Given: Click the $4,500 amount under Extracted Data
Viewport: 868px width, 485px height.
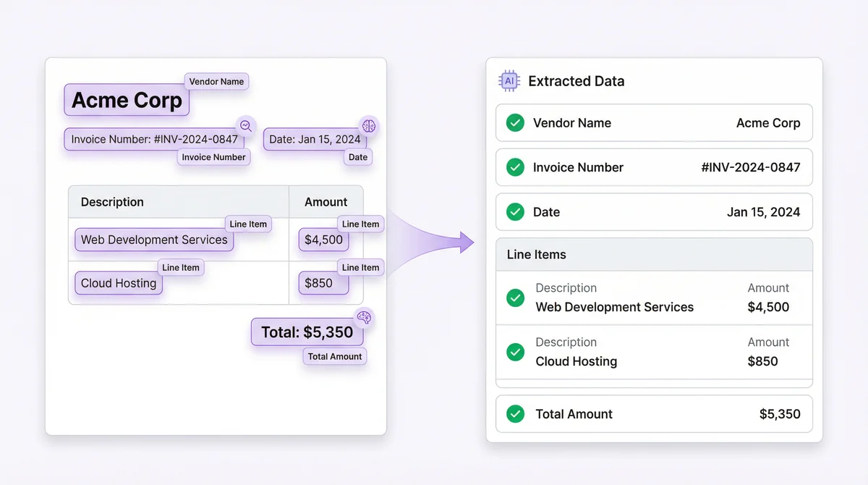Looking at the screenshot, I should pos(768,307).
